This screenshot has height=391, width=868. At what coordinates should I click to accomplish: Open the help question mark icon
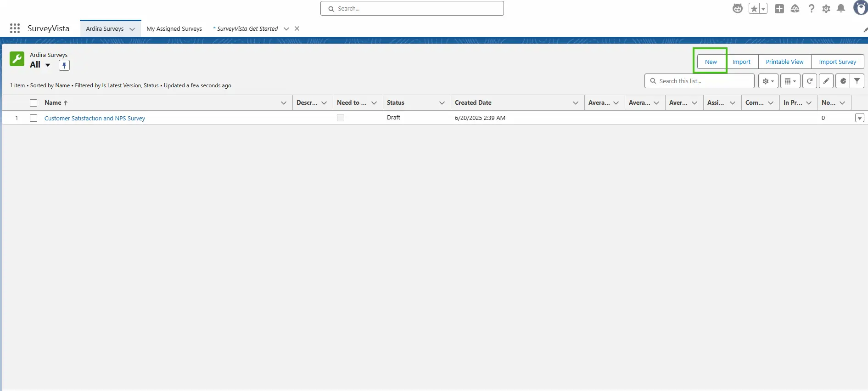(x=811, y=8)
